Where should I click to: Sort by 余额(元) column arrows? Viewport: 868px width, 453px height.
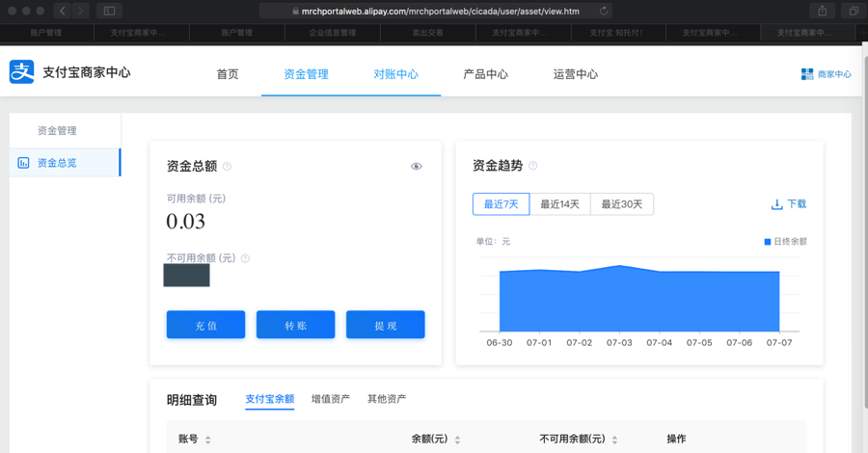(457, 440)
